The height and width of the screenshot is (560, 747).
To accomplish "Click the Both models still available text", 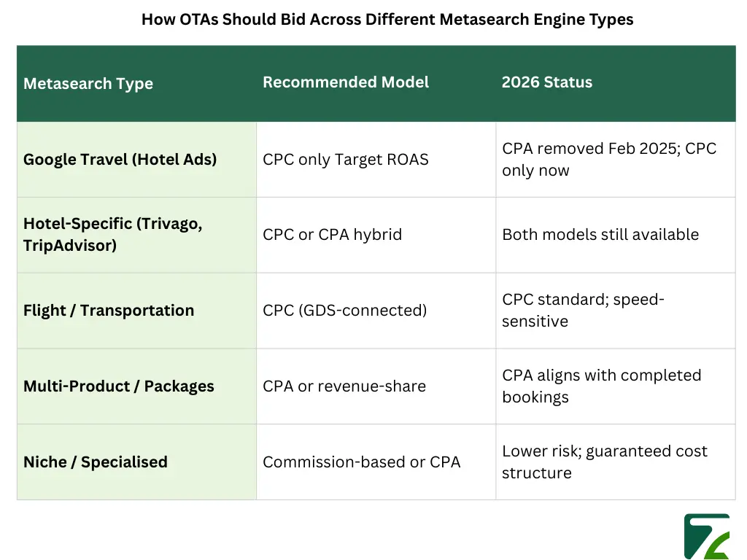I will tap(600, 235).
